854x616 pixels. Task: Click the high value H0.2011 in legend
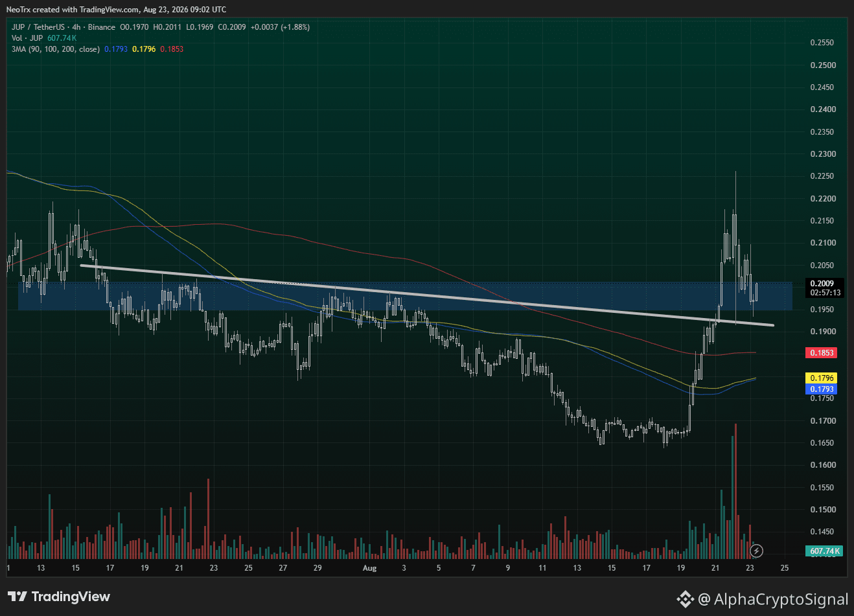pyautogui.click(x=167, y=27)
